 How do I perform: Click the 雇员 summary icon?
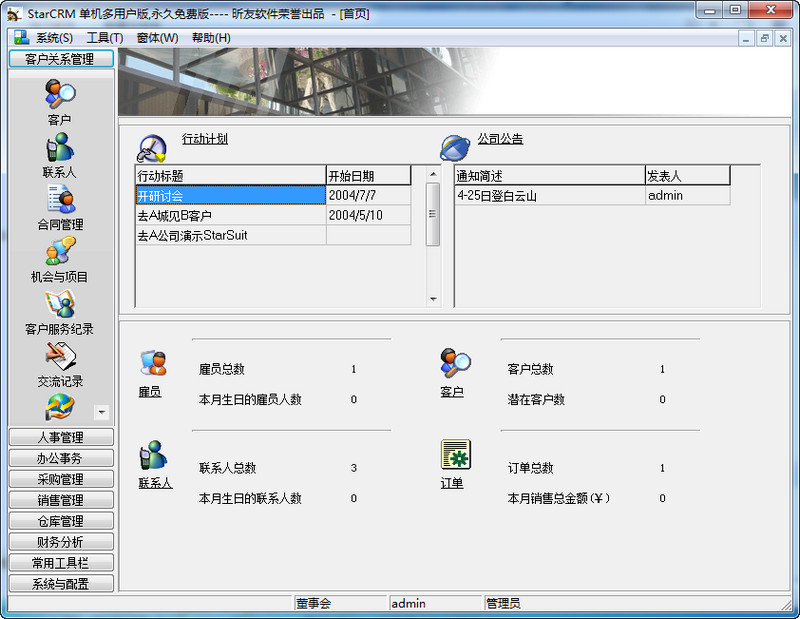pyautogui.click(x=153, y=363)
